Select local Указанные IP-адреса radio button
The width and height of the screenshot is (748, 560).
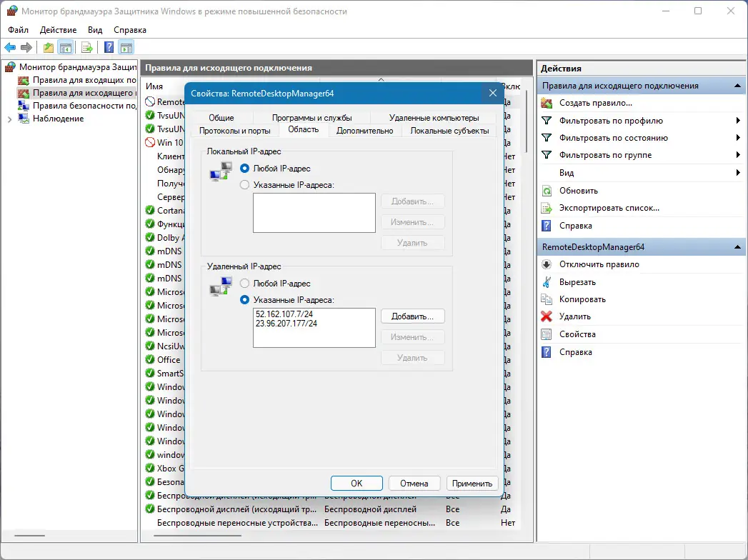tap(245, 184)
